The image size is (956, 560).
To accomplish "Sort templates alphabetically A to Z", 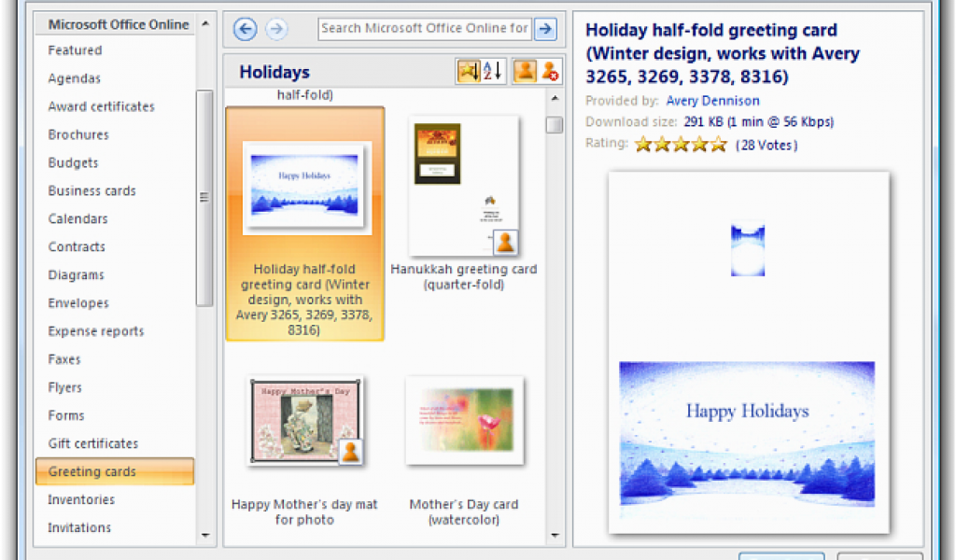I will pos(493,71).
